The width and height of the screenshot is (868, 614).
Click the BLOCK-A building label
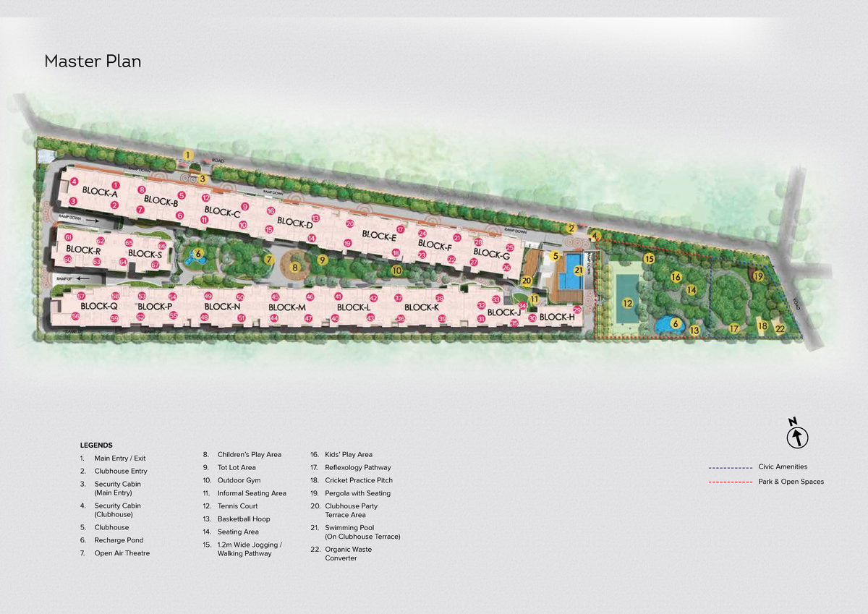click(100, 192)
